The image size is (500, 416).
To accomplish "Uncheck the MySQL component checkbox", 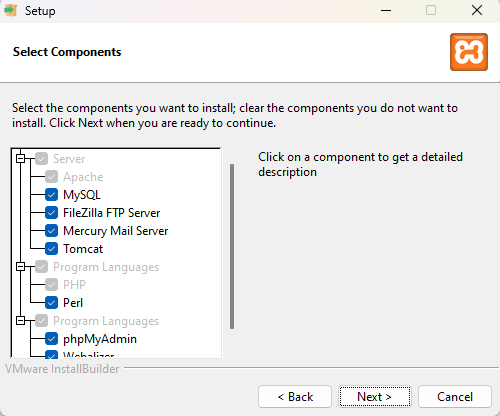I will point(51,195).
